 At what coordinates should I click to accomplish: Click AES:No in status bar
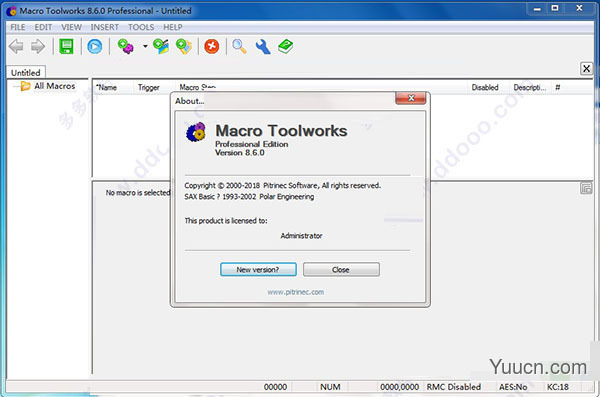(513, 387)
